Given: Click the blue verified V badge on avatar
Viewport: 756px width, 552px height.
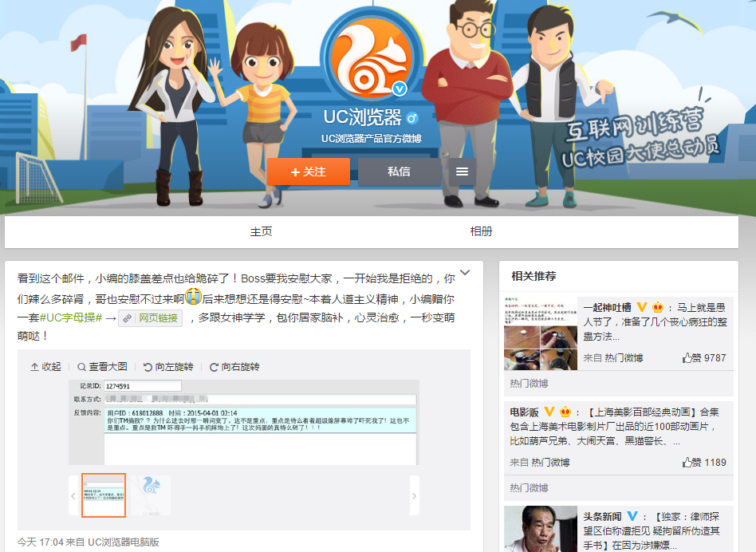Looking at the screenshot, I should (x=400, y=89).
